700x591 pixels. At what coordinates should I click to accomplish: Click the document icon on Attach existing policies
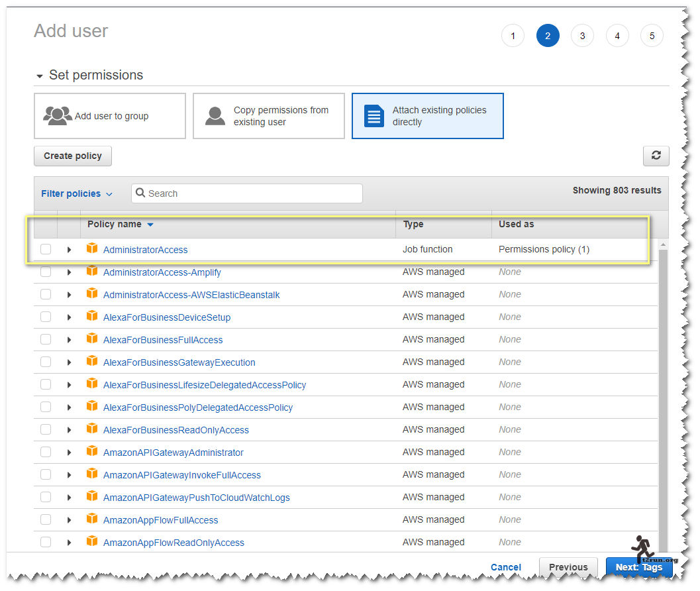click(374, 116)
